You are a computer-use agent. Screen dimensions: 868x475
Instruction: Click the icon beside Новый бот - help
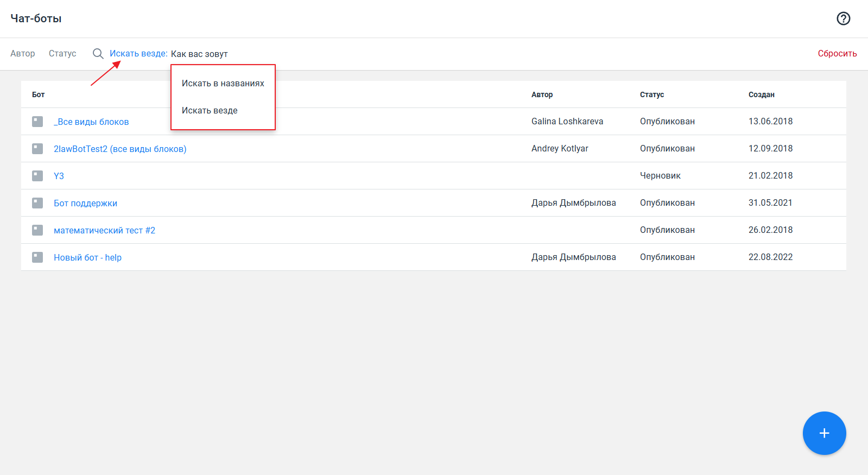click(x=37, y=257)
